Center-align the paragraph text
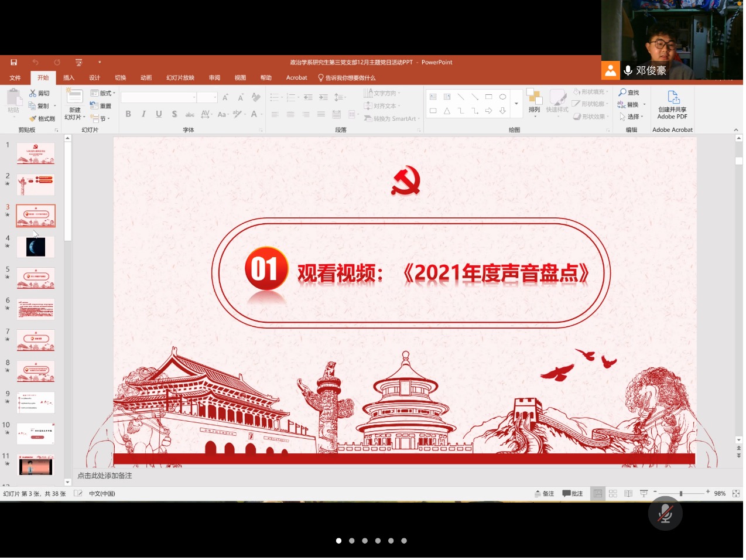746x560 pixels. click(x=290, y=114)
